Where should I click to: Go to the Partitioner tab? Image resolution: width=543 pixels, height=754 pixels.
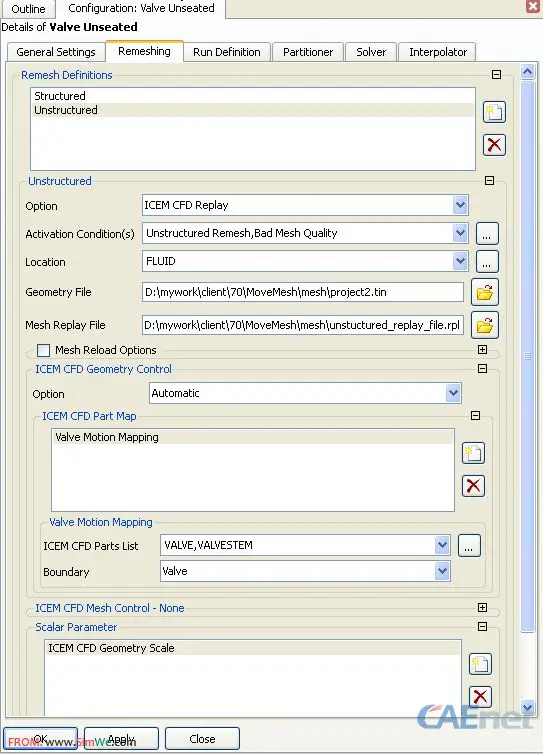coord(308,52)
